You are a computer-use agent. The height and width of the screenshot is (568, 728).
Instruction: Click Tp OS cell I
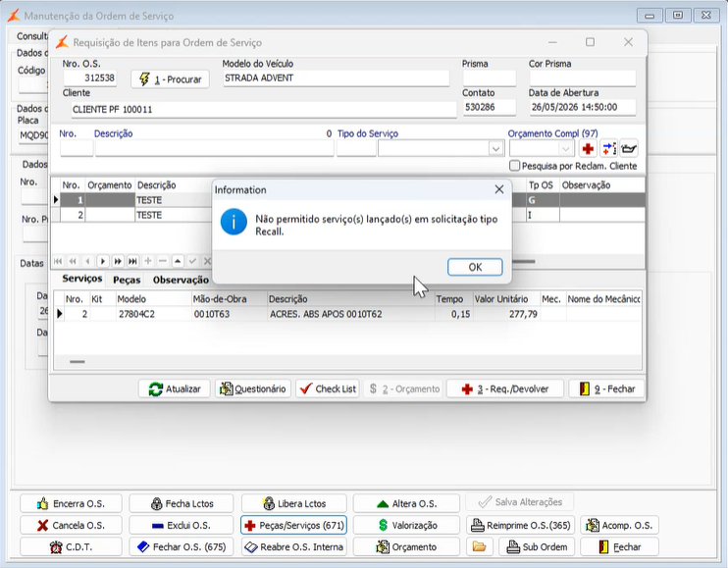coord(543,215)
